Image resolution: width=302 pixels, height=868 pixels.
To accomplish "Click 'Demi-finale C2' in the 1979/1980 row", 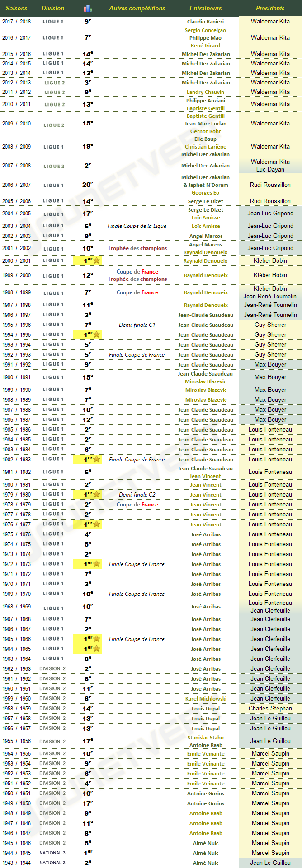I will [x=137, y=495].
